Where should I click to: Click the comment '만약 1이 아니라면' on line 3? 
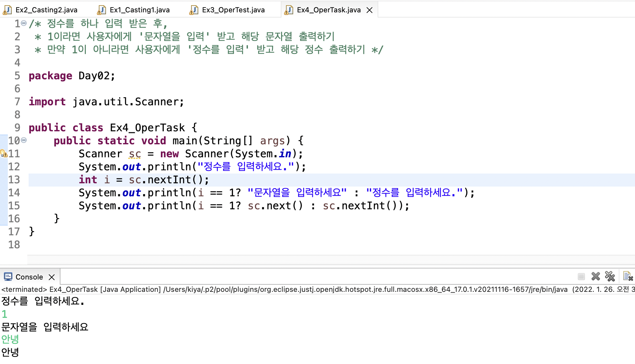88,50
